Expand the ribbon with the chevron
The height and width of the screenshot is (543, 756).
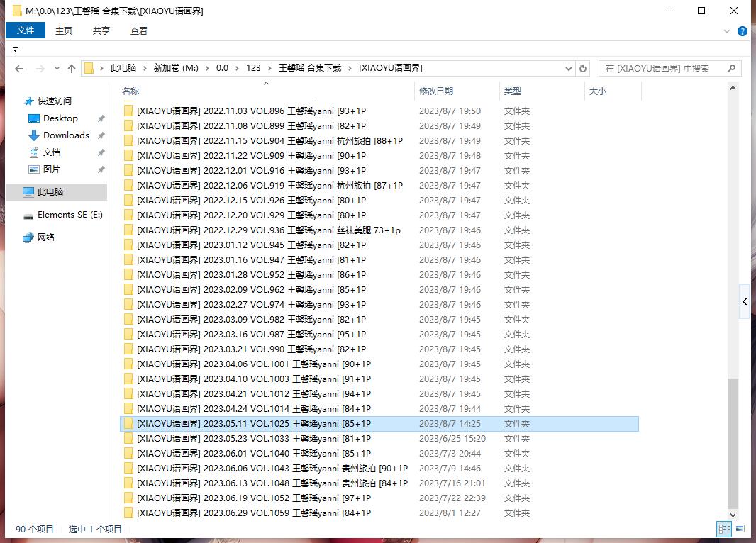[727, 31]
